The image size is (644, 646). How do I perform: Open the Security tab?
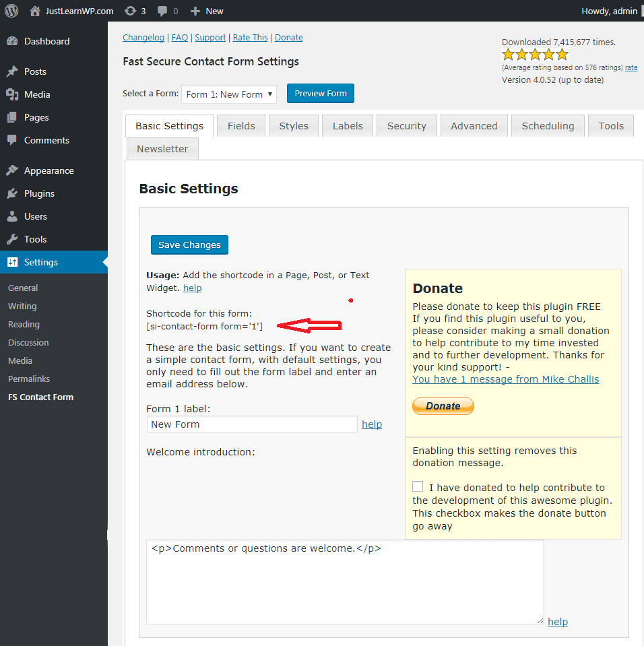point(407,126)
